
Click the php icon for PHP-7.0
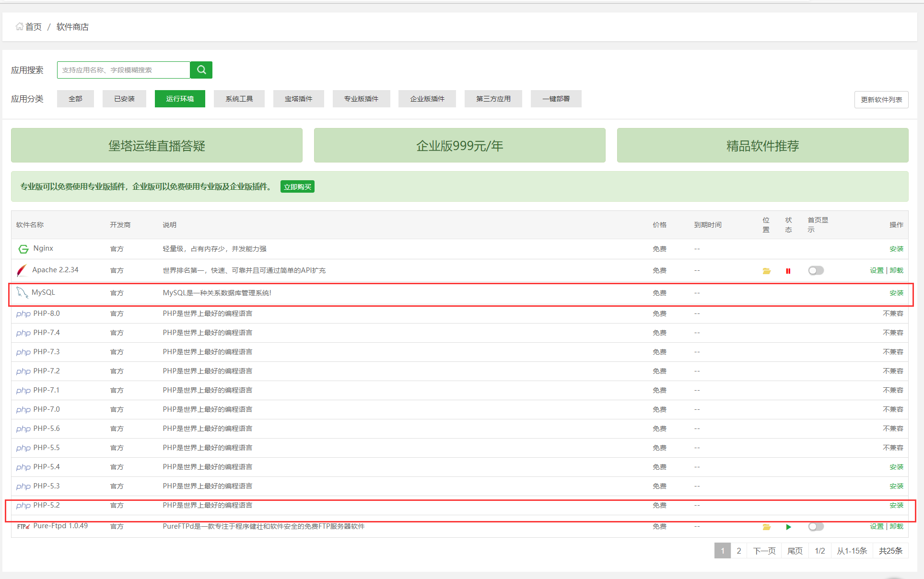23,410
